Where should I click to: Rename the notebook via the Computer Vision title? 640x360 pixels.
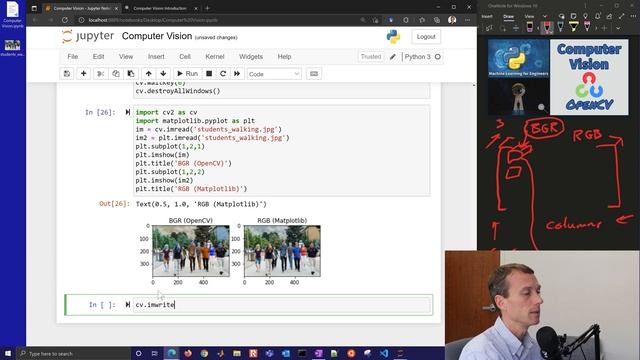click(157, 36)
